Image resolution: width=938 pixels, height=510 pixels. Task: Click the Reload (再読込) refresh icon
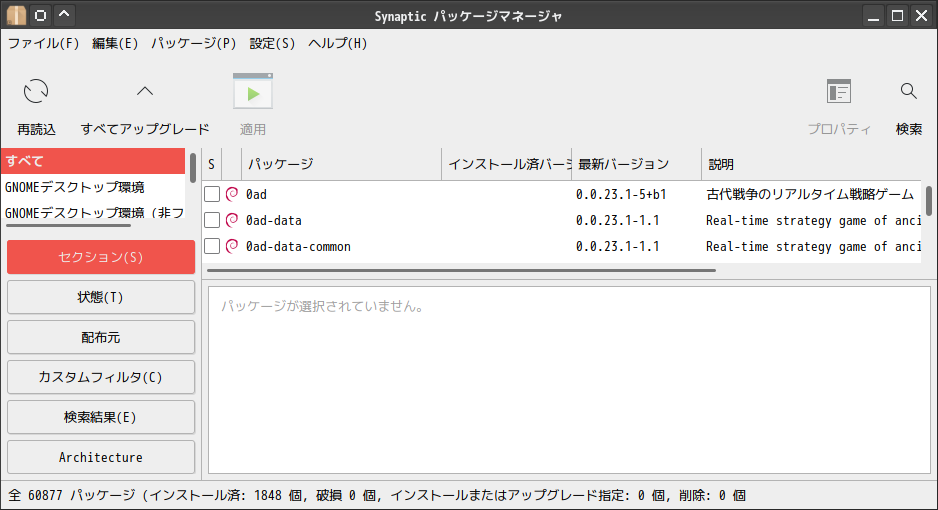[x=36, y=91]
